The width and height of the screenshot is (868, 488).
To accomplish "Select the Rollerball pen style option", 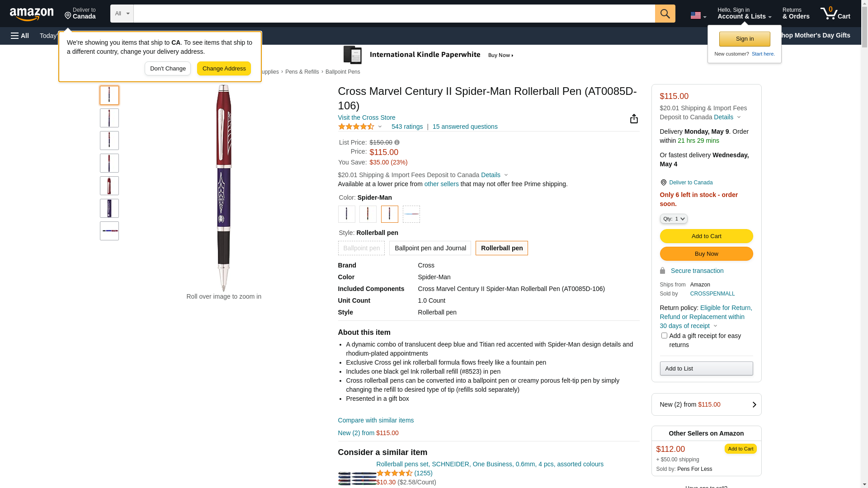I will pos(501,248).
